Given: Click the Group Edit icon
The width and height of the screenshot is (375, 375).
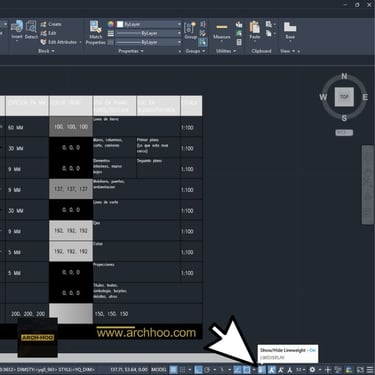Looking at the screenshot, I should (x=203, y=33).
